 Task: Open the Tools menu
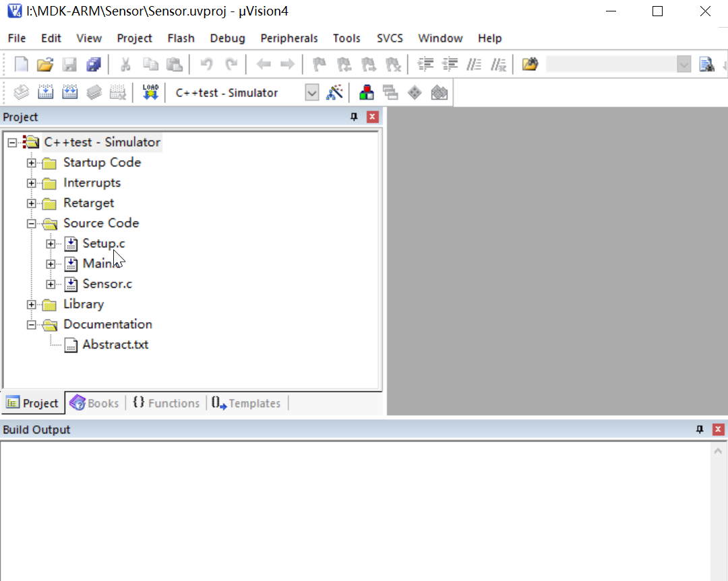(x=346, y=38)
